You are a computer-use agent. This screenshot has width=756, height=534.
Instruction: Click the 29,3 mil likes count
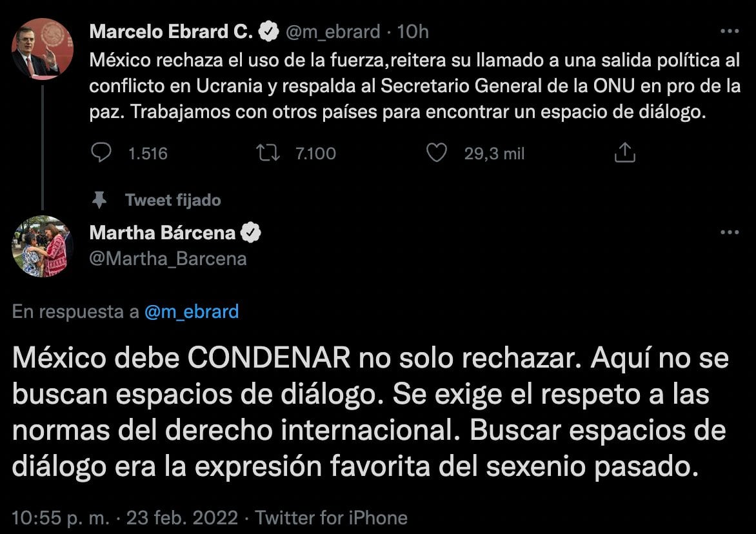493,153
